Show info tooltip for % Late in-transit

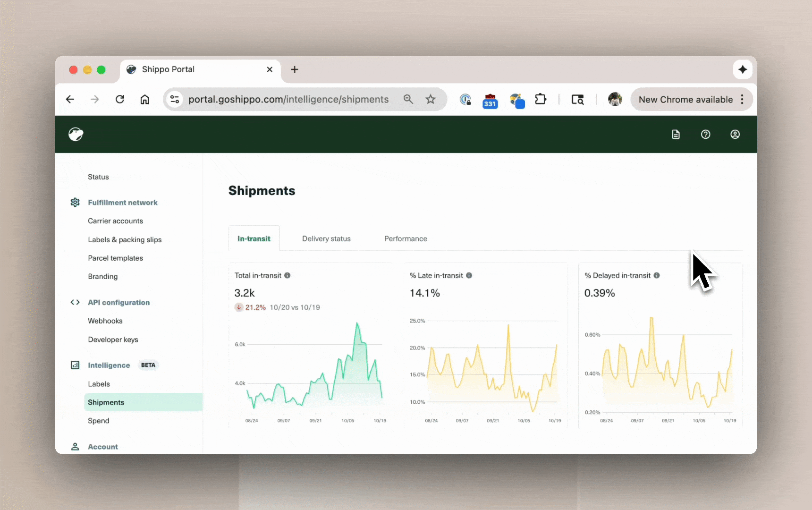coord(469,275)
